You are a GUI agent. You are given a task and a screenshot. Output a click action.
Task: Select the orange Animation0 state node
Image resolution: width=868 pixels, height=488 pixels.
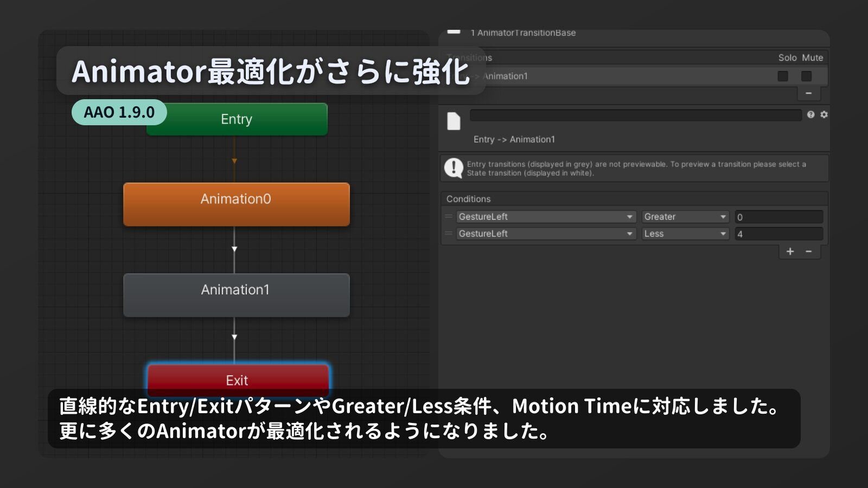(236, 204)
